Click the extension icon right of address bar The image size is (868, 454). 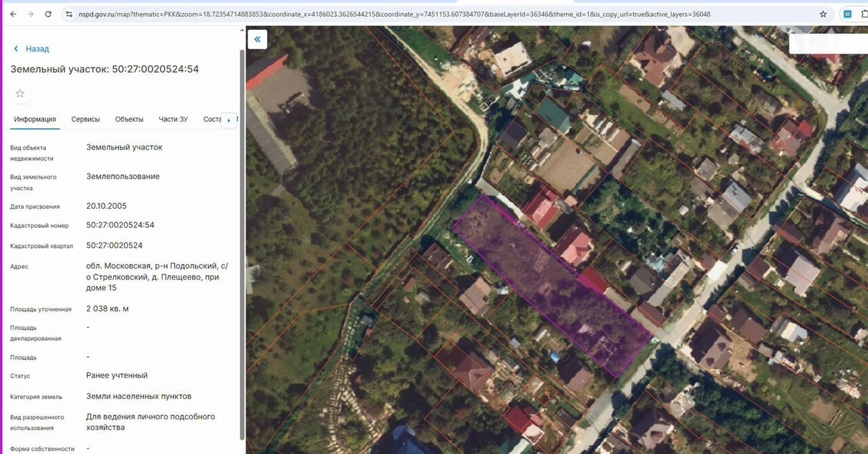[848, 14]
